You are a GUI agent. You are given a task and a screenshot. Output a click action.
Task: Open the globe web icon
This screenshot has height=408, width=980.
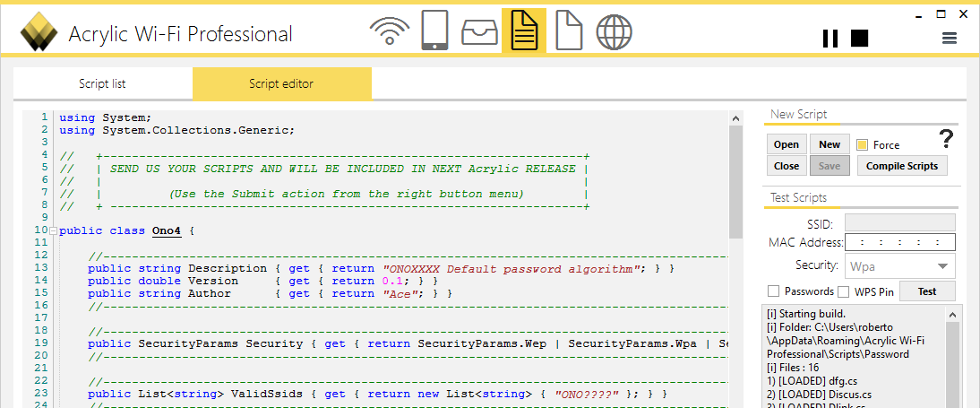614,30
